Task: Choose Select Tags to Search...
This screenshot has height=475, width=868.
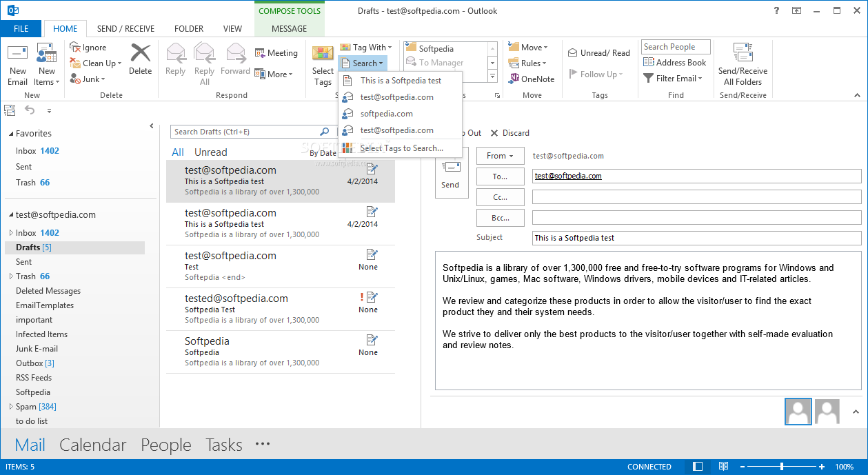Action: tap(400, 148)
